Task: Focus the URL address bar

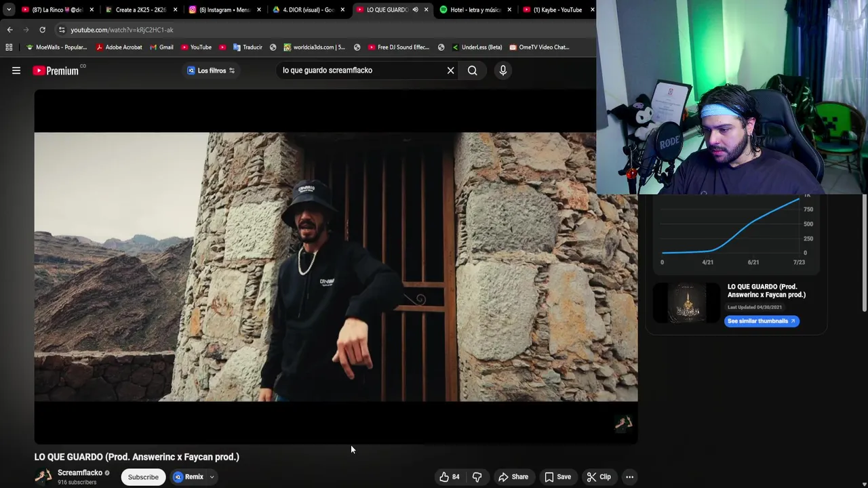Action: (325, 30)
